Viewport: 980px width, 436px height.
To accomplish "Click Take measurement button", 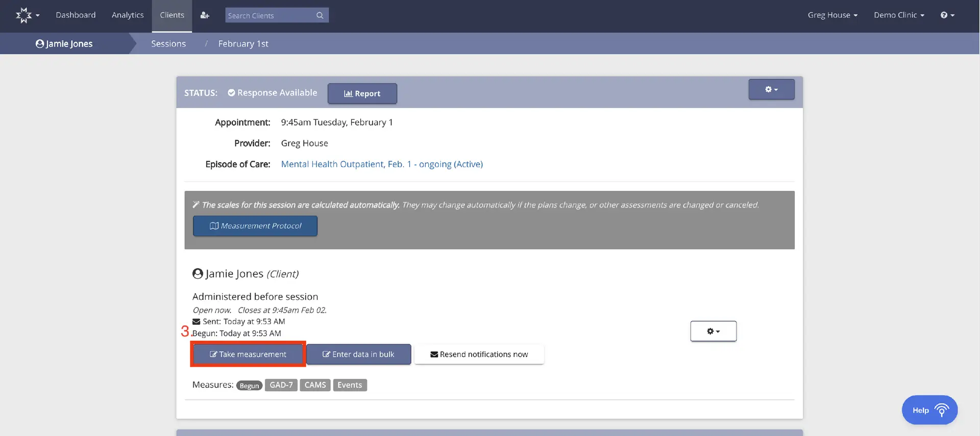I will pyautogui.click(x=248, y=354).
